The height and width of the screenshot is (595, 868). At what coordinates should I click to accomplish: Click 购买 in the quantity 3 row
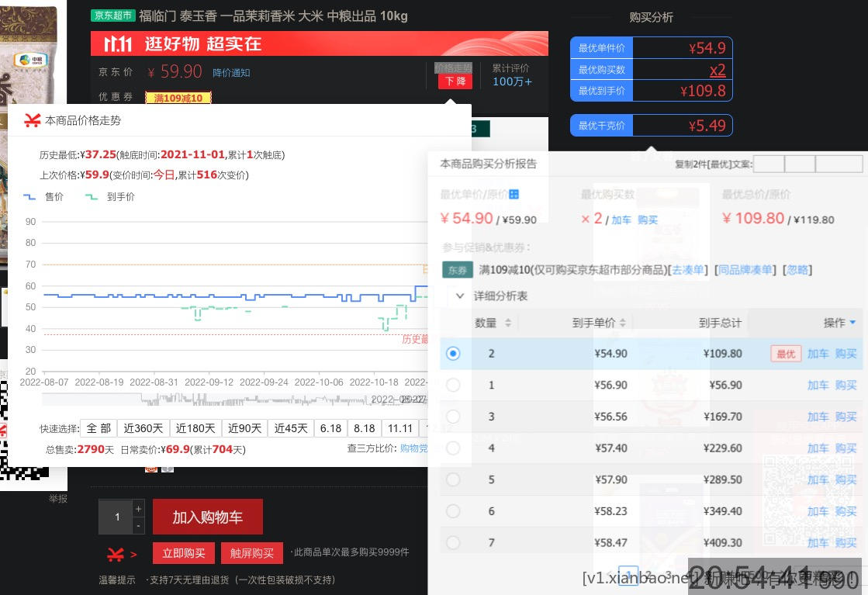846,417
